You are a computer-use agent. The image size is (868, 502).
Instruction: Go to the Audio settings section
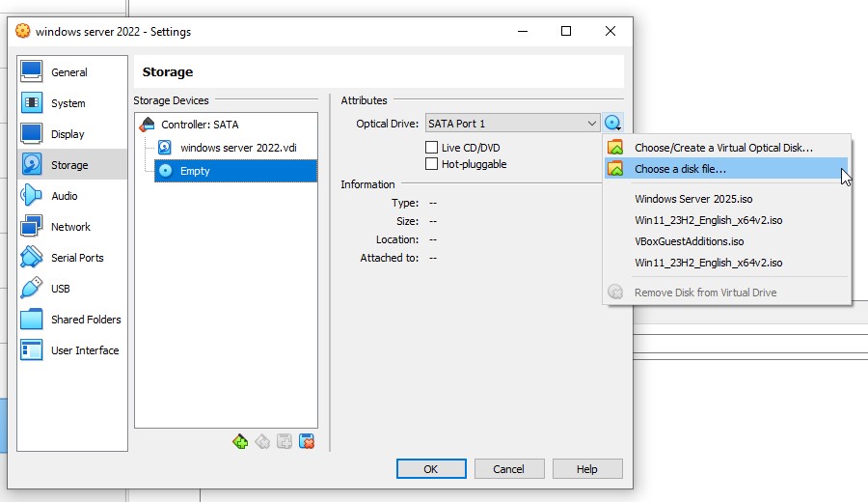click(x=64, y=196)
